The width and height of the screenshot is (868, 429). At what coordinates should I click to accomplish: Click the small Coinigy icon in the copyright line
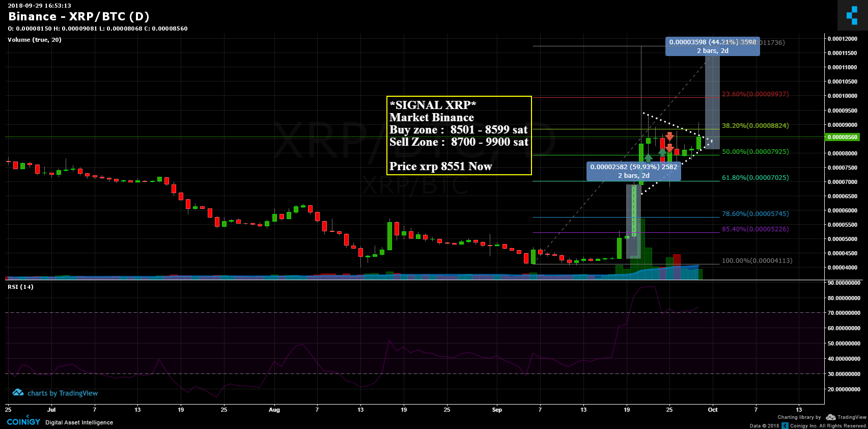click(785, 425)
